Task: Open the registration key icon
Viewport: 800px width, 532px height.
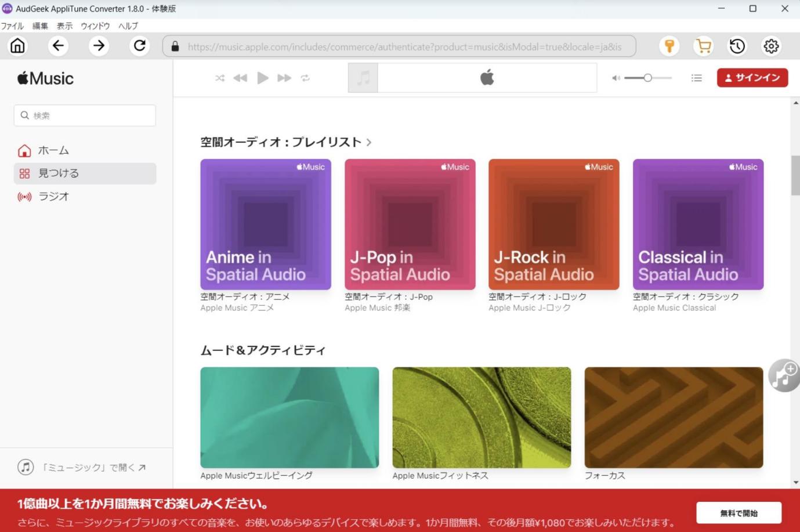Action: pos(669,46)
